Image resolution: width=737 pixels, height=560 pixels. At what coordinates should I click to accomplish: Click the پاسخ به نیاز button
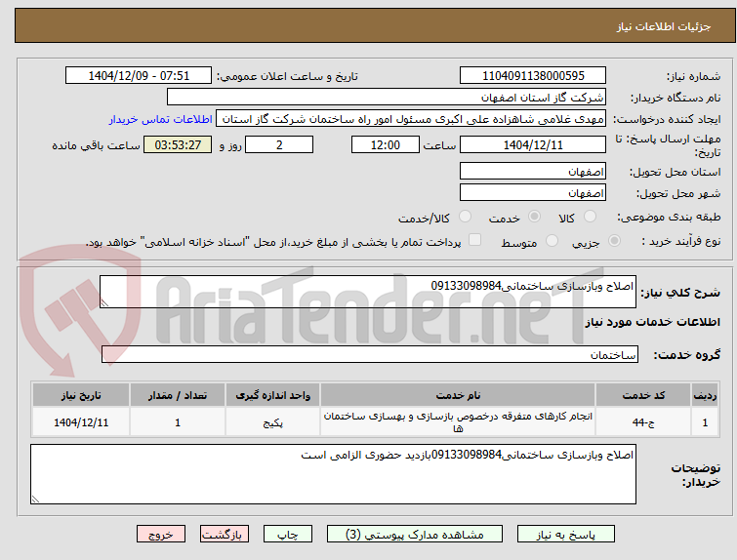click(x=566, y=535)
